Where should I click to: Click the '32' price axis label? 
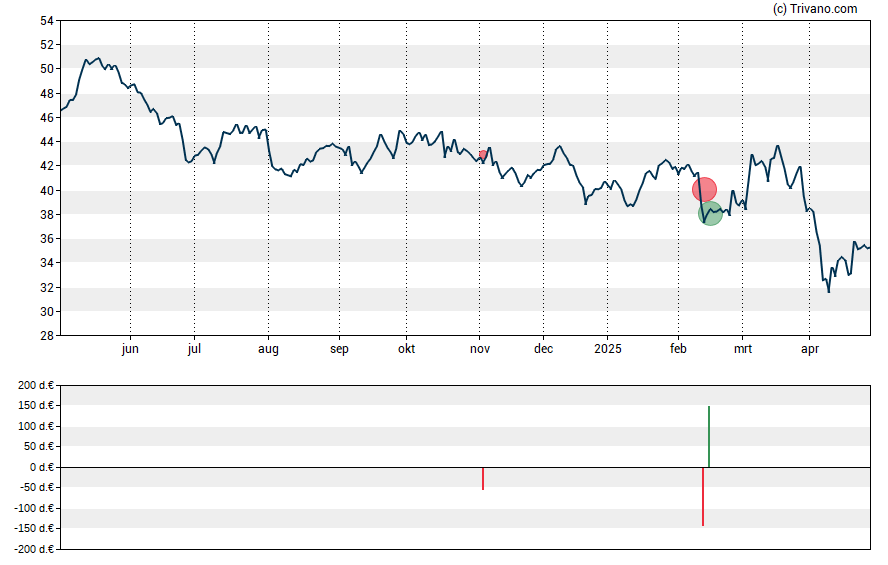coord(47,288)
